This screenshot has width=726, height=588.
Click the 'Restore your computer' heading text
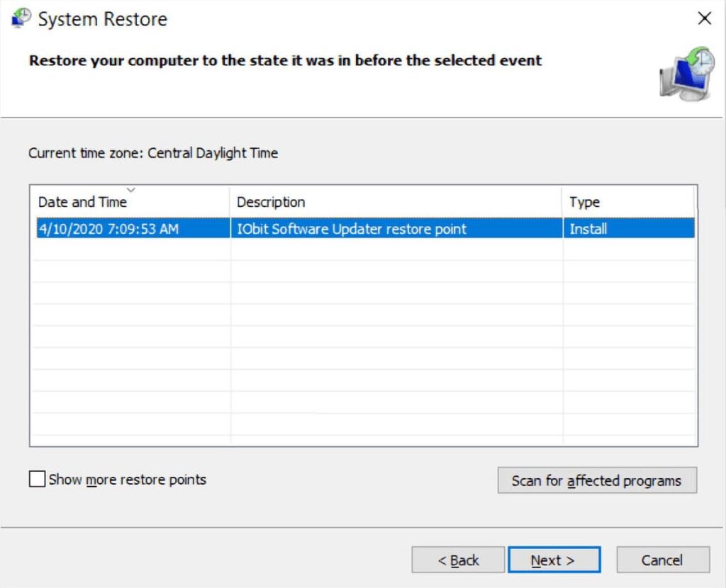tap(285, 61)
